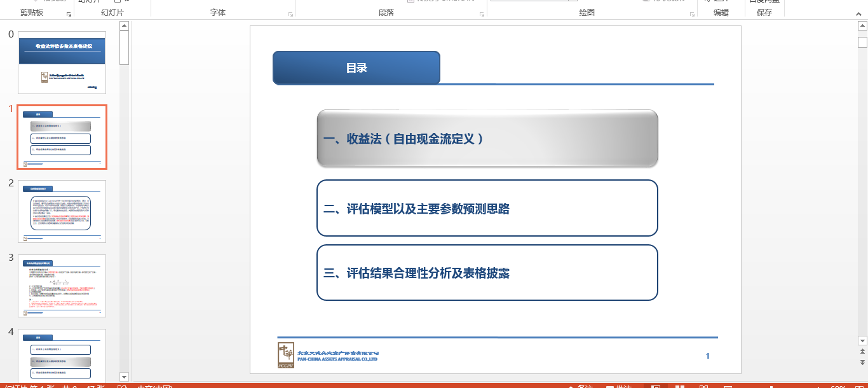
Task: Click the 编辑 ribbon group label
Action: [721, 13]
